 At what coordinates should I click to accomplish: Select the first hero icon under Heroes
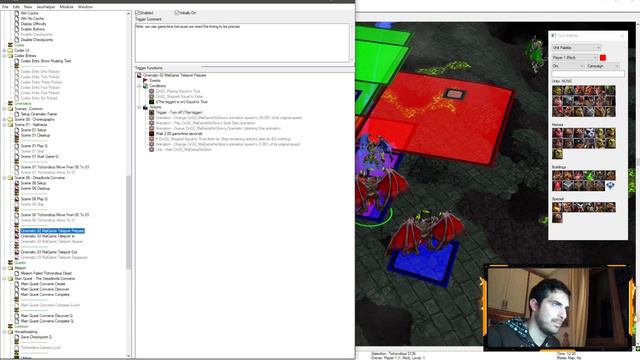click(x=557, y=133)
